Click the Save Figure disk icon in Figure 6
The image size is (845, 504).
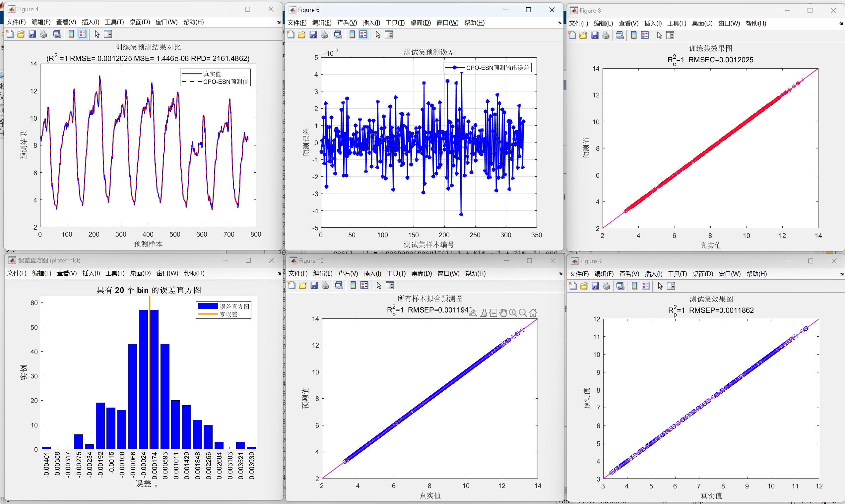[x=313, y=35]
